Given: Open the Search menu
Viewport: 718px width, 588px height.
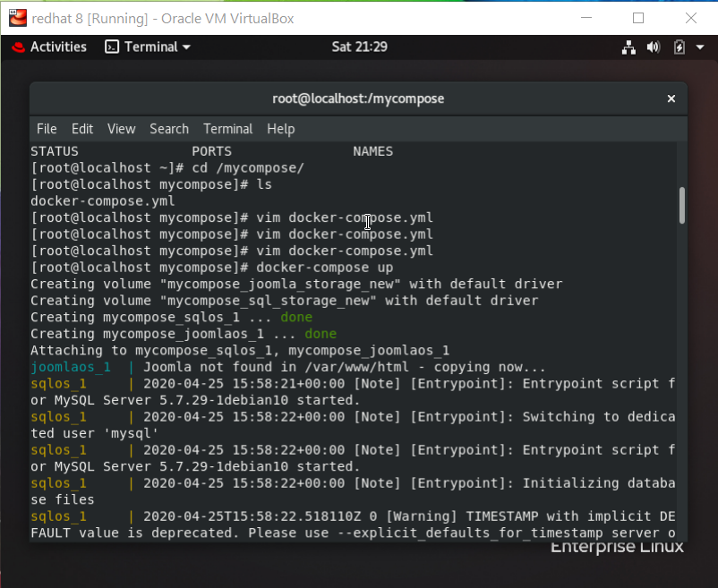Looking at the screenshot, I should 169,129.
